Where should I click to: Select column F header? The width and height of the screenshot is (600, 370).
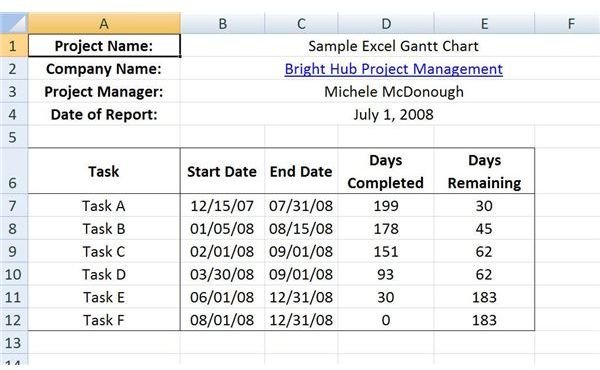(571, 23)
